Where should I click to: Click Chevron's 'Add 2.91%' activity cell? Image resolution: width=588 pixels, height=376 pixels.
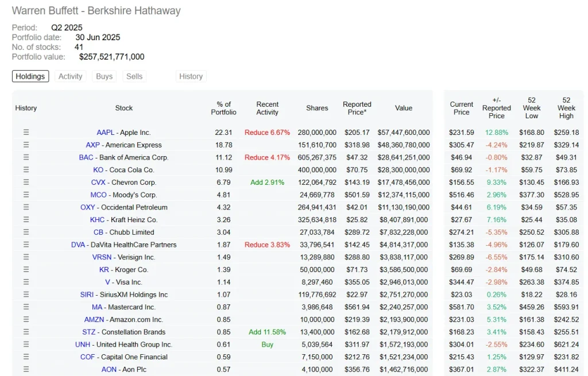click(x=268, y=182)
